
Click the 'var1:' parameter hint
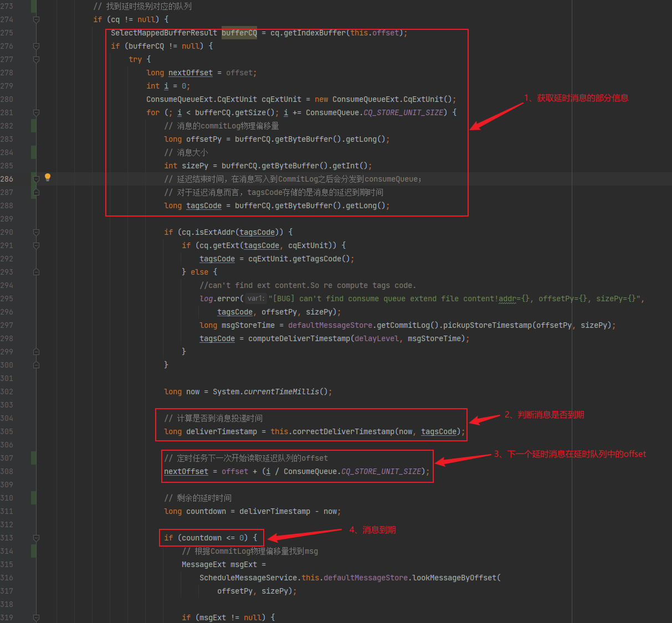click(x=255, y=298)
